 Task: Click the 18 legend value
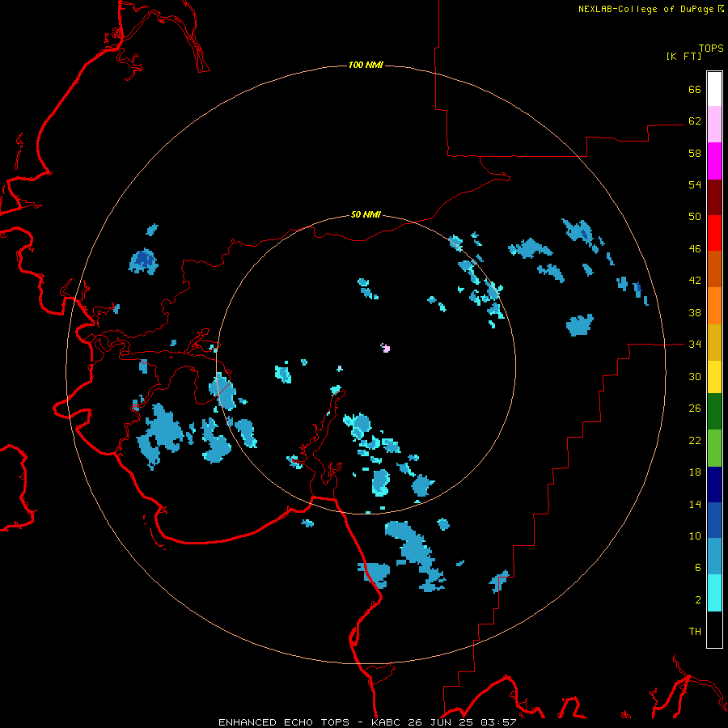pos(695,472)
